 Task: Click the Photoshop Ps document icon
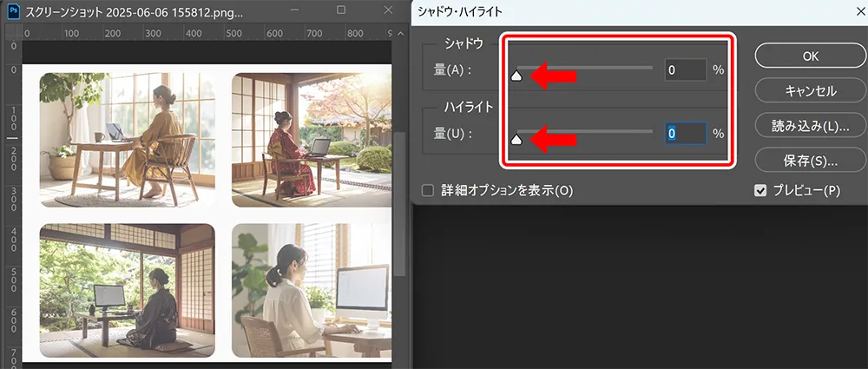point(12,10)
